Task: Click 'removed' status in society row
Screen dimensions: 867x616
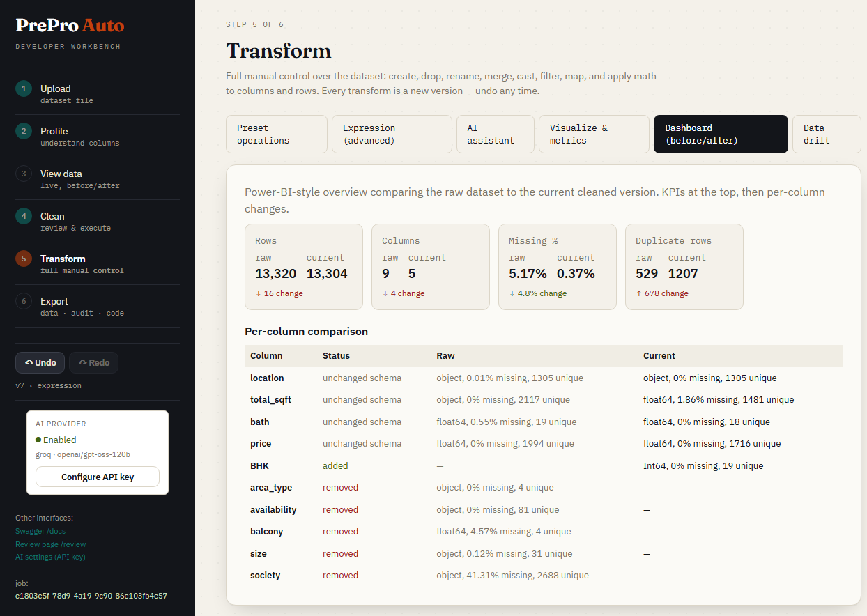Action: (x=340, y=575)
